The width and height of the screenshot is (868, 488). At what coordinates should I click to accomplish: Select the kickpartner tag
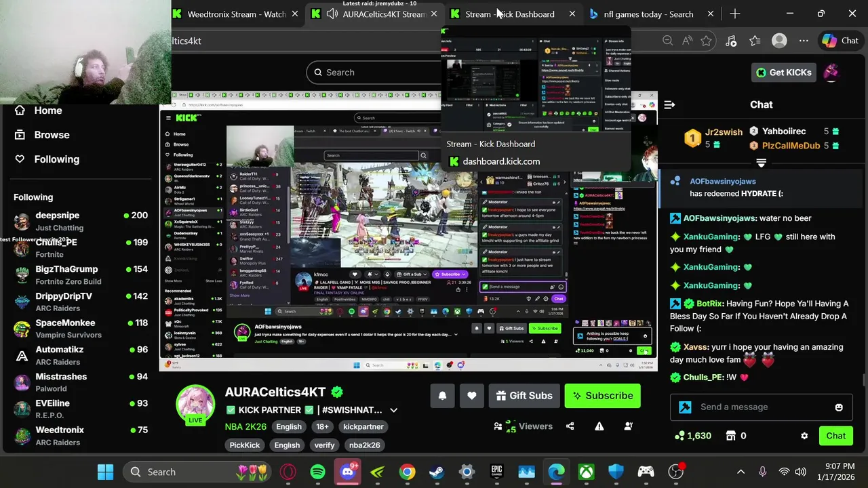(x=363, y=427)
